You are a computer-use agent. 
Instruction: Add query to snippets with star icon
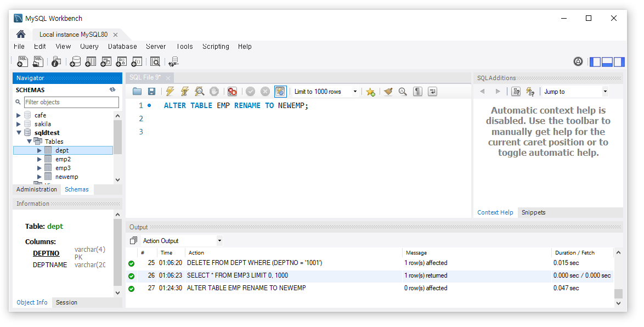[x=370, y=92]
